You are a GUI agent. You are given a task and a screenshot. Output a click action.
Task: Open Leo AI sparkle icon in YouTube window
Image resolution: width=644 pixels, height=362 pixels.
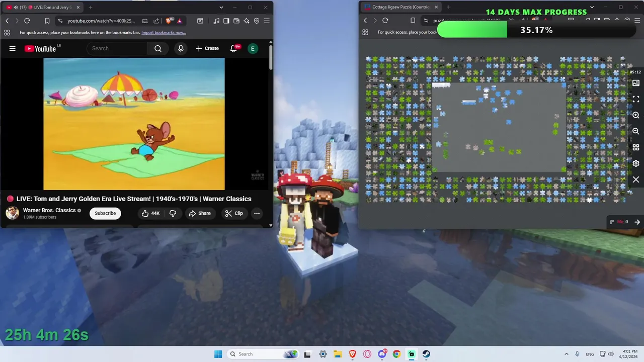click(x=247, y=21)
